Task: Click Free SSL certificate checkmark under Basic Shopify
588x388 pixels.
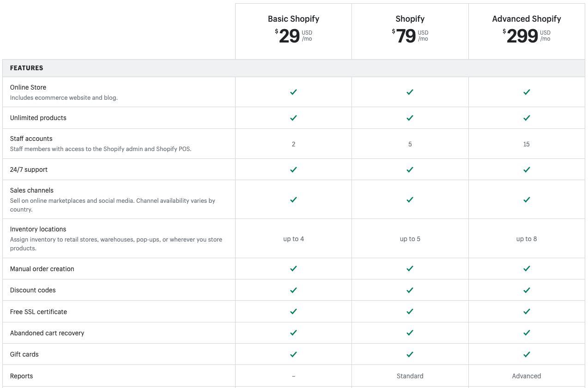Action: pos(293,311)
